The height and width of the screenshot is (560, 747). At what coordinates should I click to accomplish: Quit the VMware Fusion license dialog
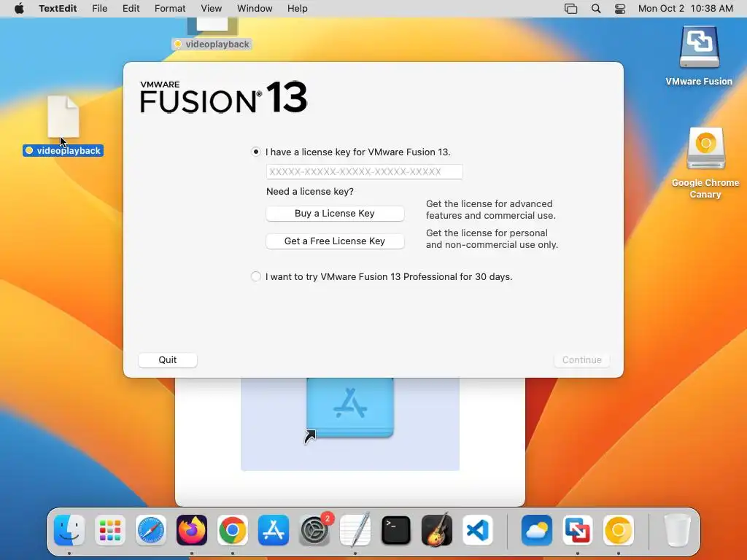click(x=168, y=360)
